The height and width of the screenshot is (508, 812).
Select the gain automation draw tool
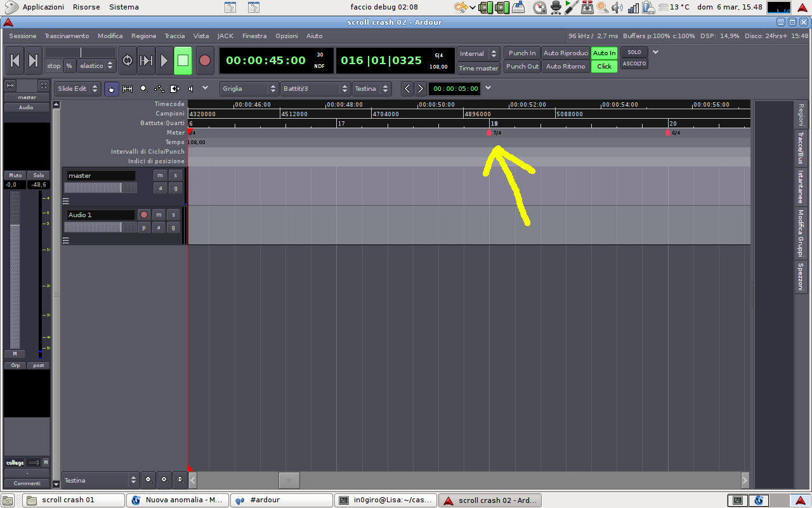click(x=159, y=89)
